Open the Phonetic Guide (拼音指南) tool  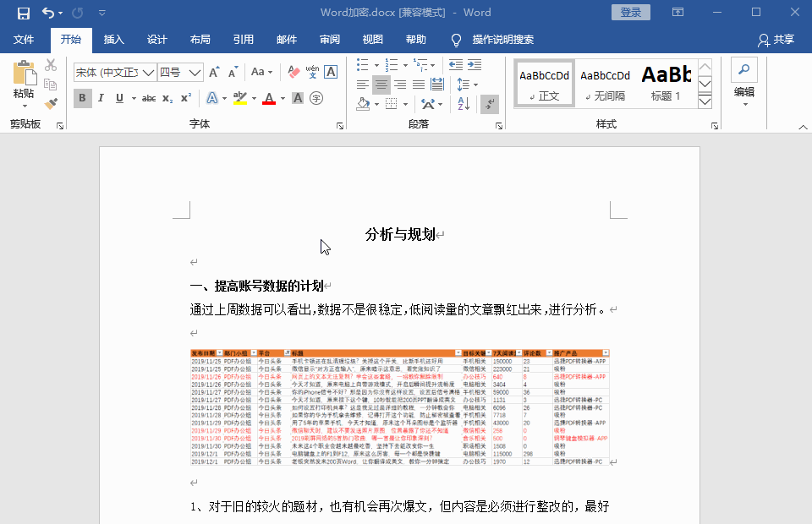[311, 71]
